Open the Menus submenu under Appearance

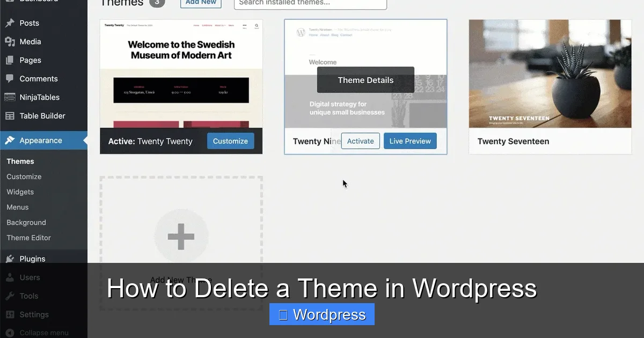(17, 207)
